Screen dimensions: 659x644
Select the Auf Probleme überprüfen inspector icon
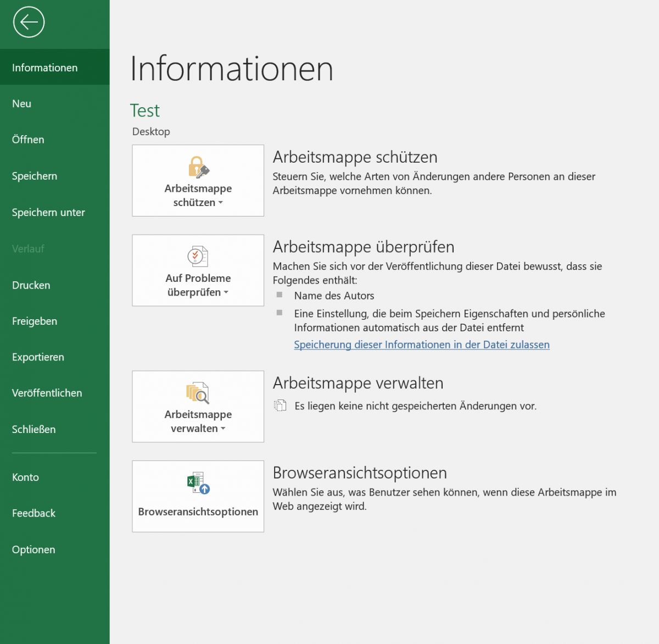198,256
